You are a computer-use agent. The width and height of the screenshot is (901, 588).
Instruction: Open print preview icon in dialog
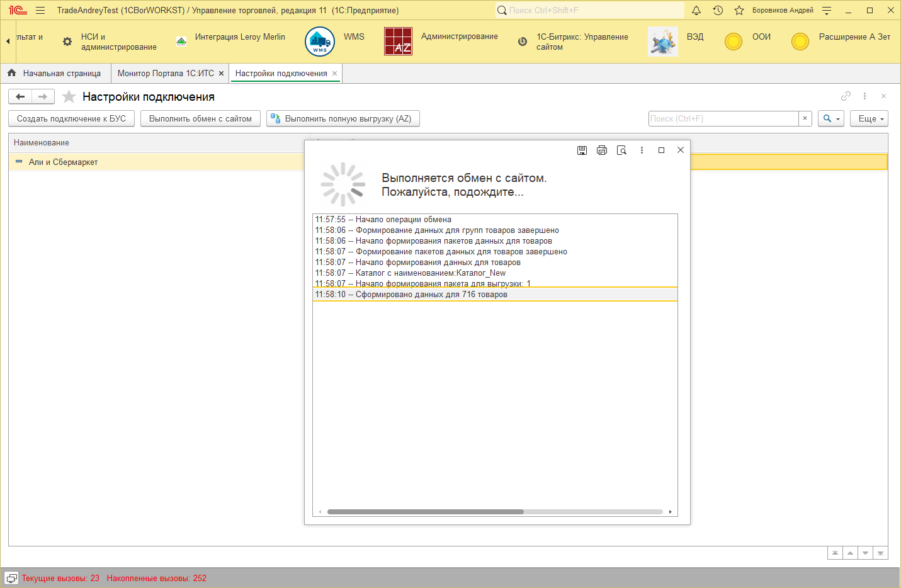pyautogui.click(x=621, y=150)
